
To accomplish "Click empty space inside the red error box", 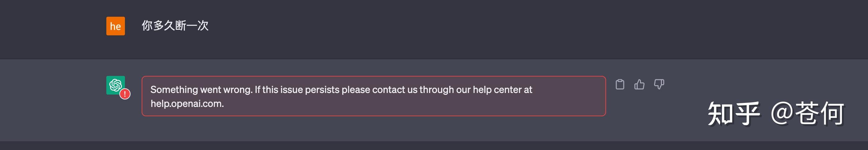I will 404,104.
